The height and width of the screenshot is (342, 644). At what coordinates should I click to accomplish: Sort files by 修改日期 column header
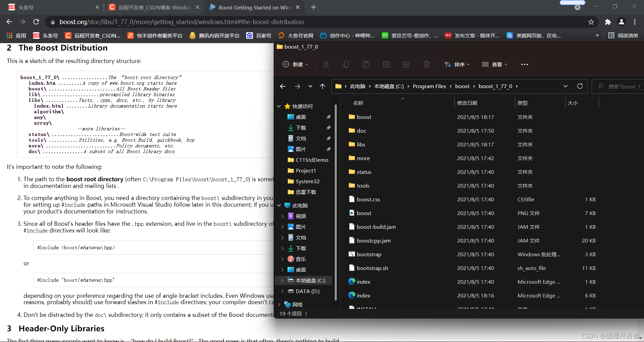click(x=467, y=103)
